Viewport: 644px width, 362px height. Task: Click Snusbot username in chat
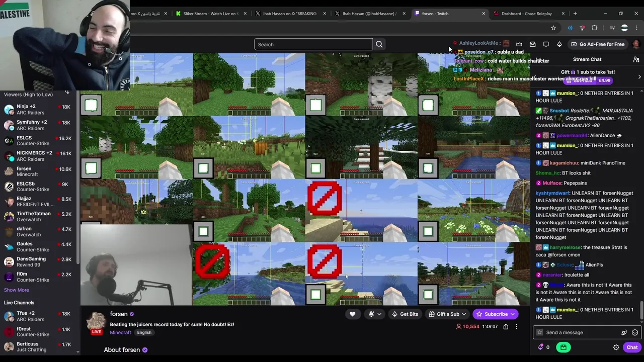tap(559, 111)
